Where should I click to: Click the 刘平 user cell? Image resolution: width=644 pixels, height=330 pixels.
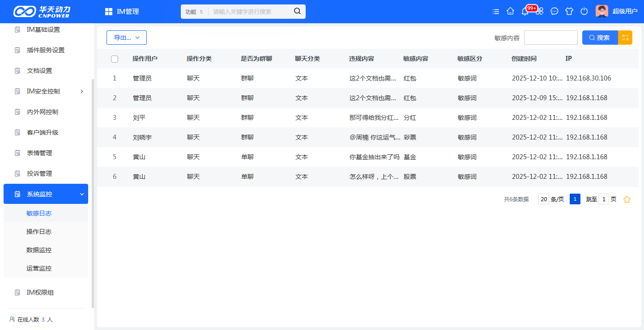click(139, 118)
